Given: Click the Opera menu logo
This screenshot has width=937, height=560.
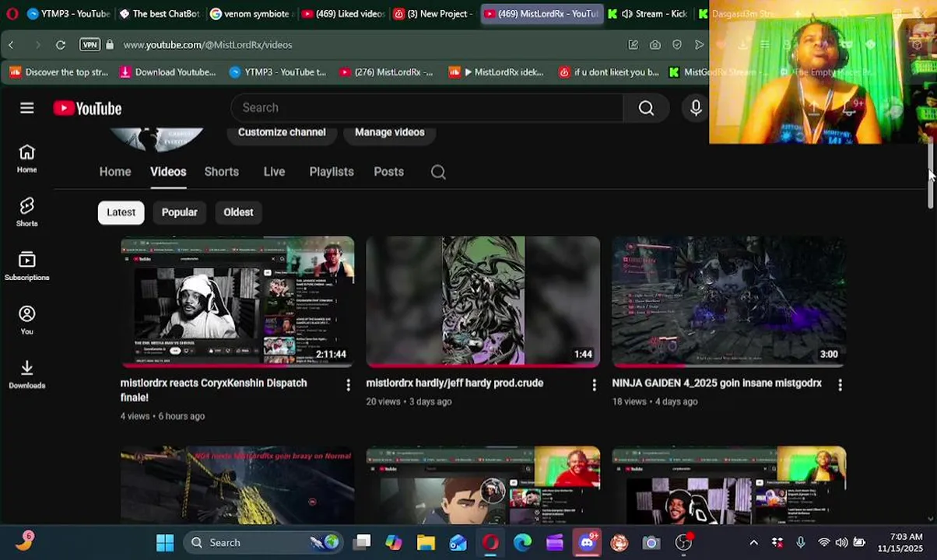Looking at the screenshot, I should pos(12,13).
